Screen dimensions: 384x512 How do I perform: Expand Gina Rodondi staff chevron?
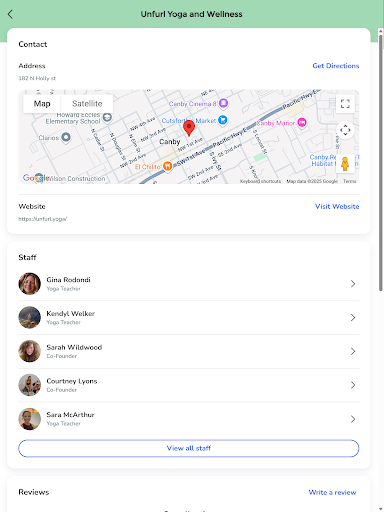pos(353,284)
